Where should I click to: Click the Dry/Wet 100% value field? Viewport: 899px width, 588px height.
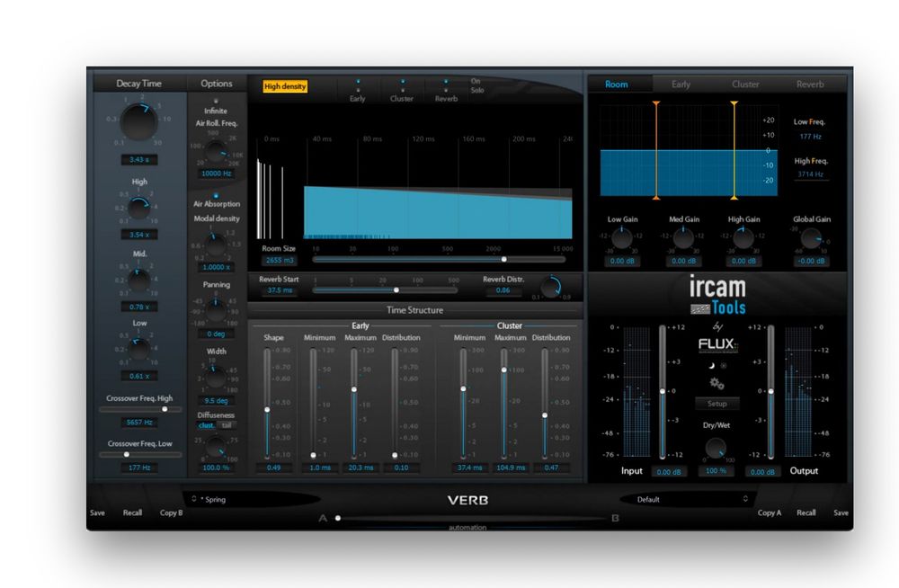pyautogui.click(x=716, y=471)
